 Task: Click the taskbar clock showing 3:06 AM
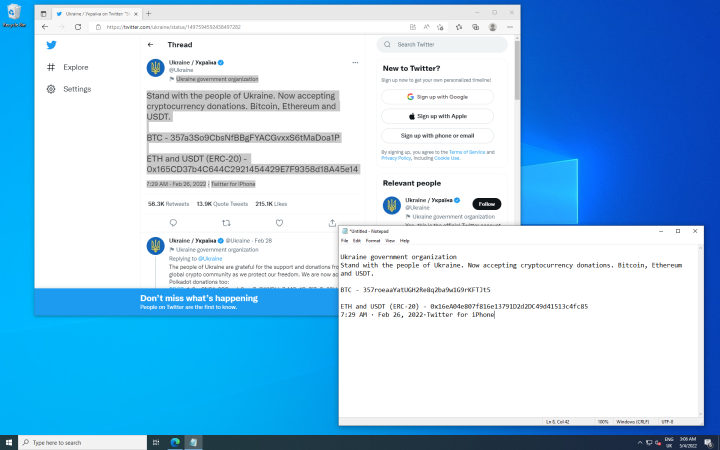pos(688,443)
